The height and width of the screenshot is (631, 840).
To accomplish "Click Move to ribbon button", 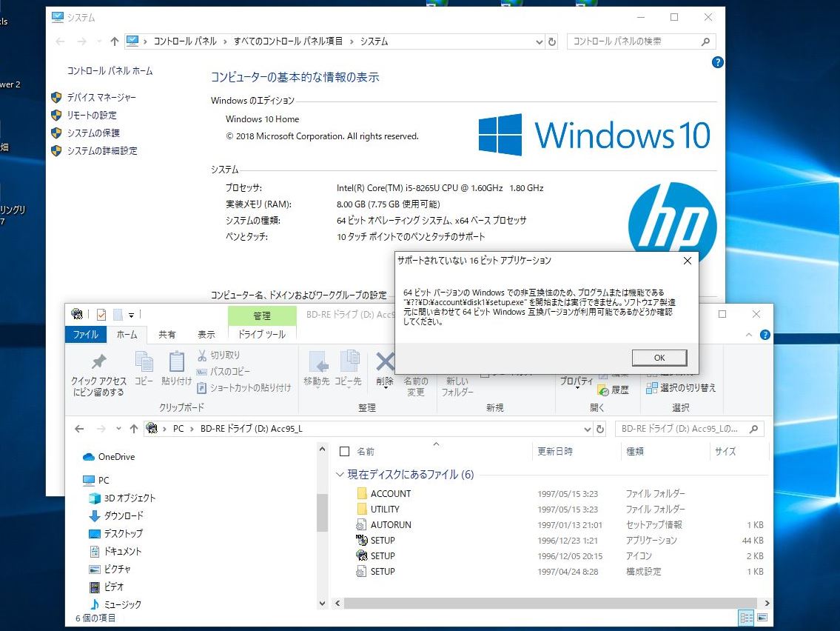I will click(317, 369).
